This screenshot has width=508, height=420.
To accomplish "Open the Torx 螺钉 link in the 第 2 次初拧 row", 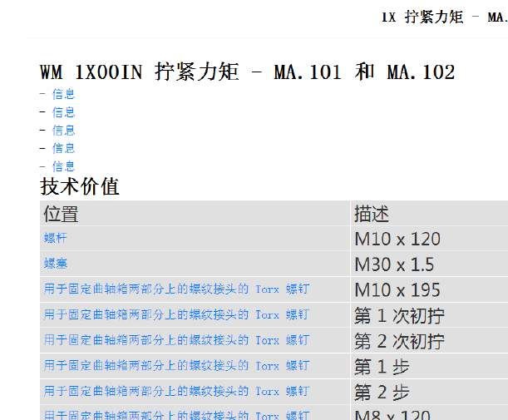I will point(176,340).
